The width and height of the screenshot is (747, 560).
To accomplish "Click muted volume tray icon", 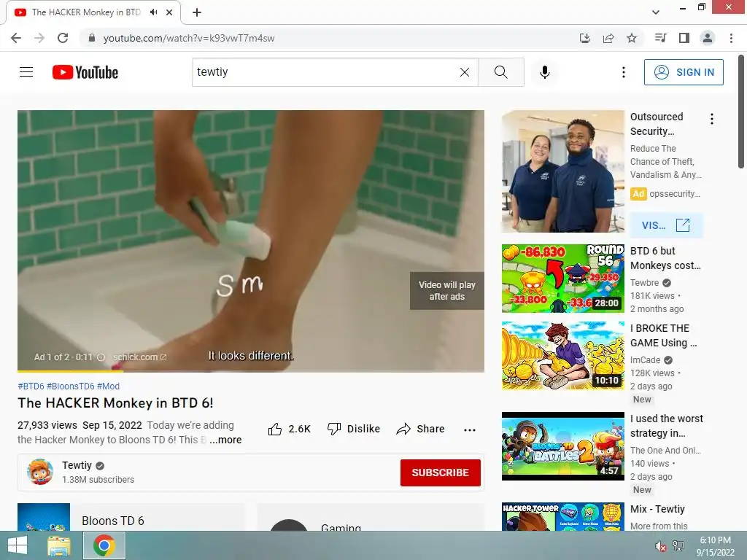I will [x=661, y=546].
